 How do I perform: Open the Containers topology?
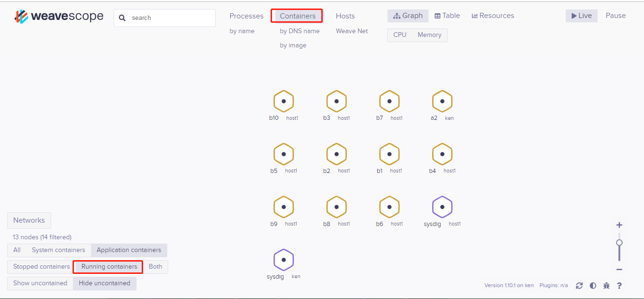click(x=298, y=16)
